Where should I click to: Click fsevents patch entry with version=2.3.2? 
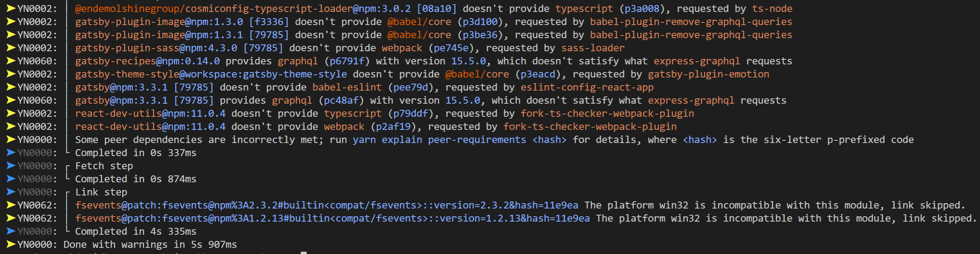[x=327, y=205]
